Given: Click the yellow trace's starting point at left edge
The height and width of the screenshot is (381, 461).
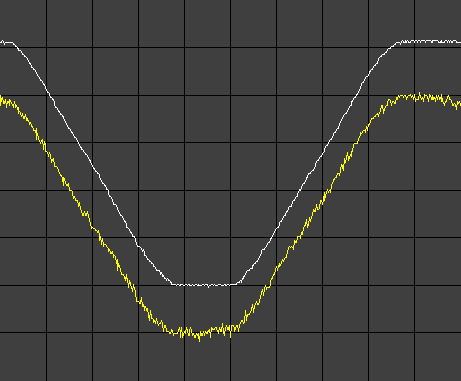Looking at the screenshot, I should (x=2, y=100).
